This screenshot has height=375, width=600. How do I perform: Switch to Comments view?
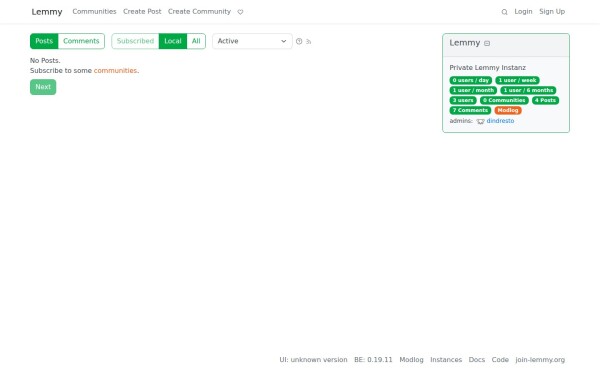tap(81, 41)
